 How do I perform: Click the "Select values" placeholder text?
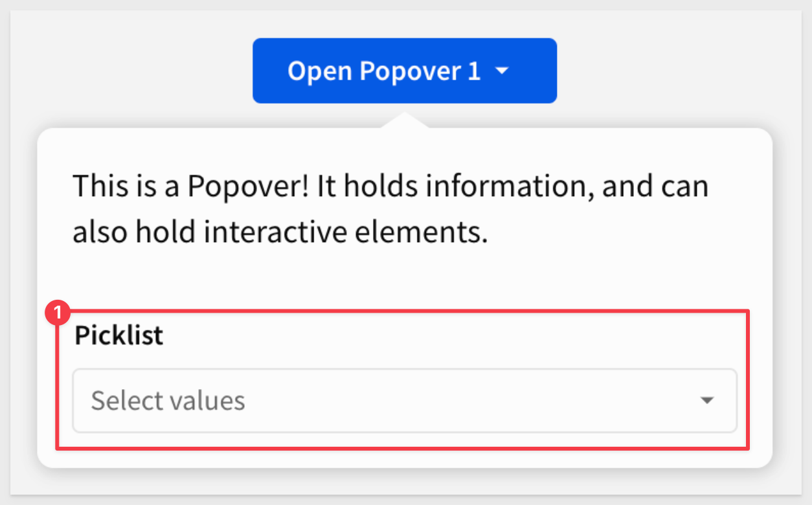click(x=168, y=401)
